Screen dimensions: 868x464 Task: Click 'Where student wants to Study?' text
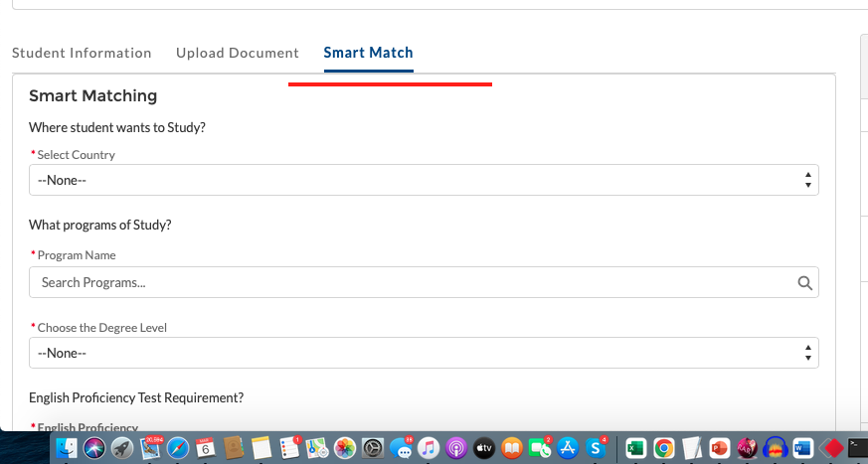[x=116, y=127]
